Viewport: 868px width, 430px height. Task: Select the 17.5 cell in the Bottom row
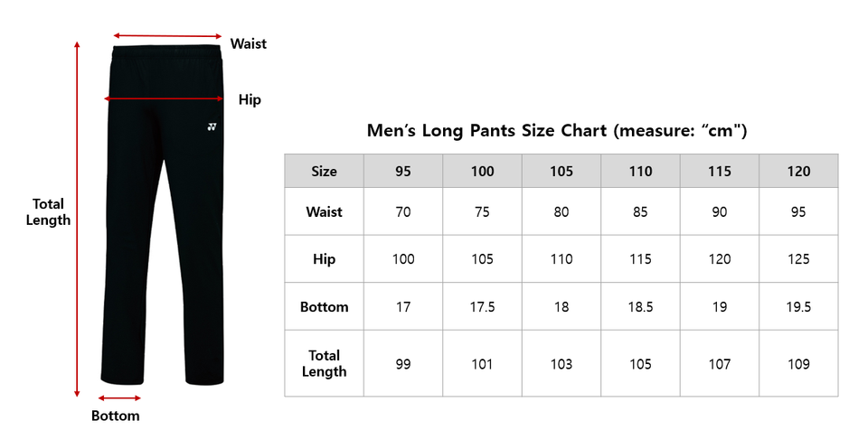(482, 307)
